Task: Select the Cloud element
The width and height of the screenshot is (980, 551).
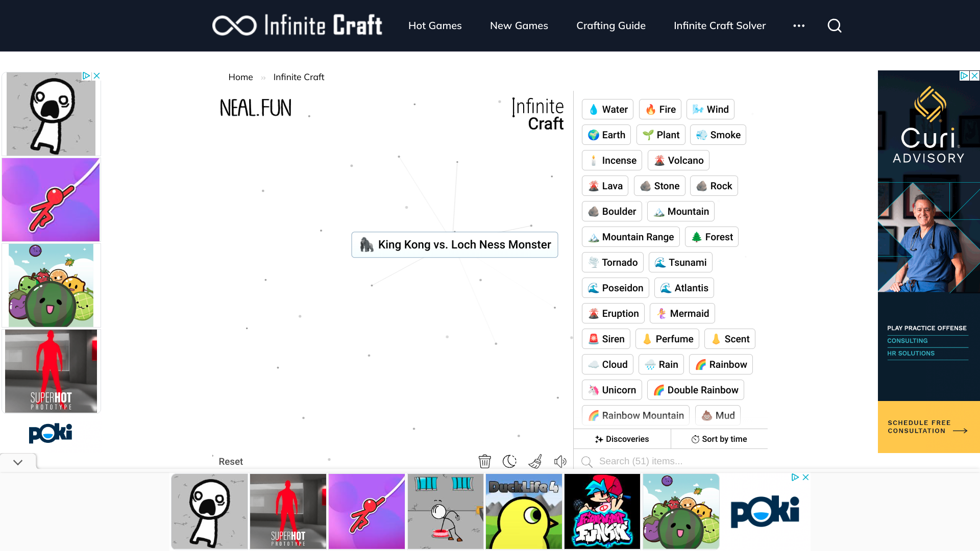Action: pyautogui.click(x=607, y=364)
